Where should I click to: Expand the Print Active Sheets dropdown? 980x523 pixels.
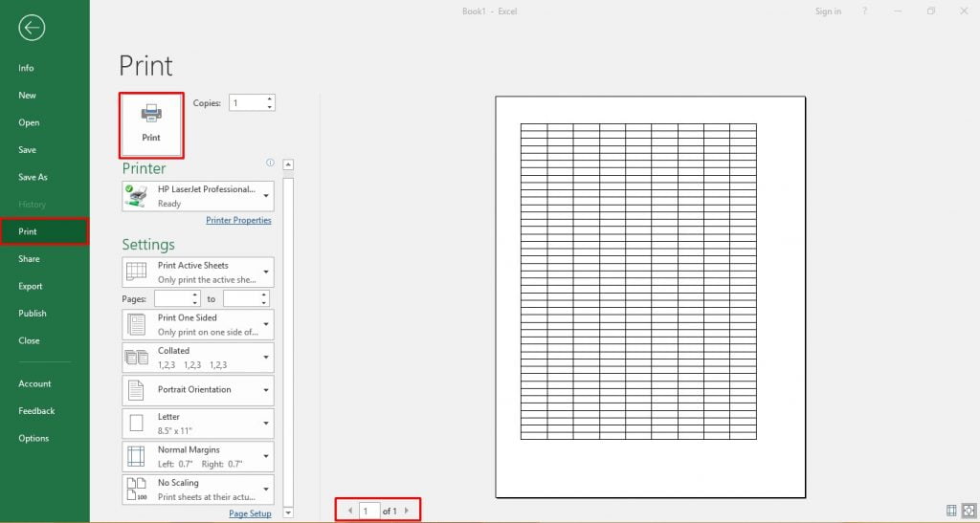click(x=197, y=272)
